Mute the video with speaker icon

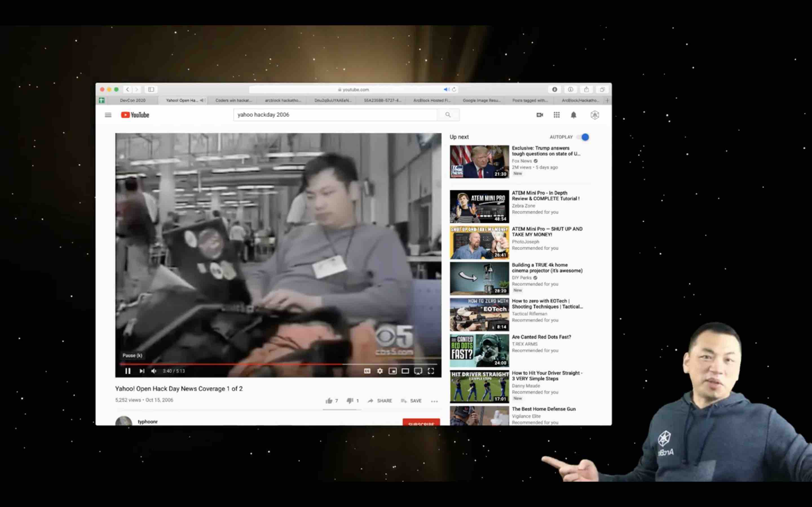tap(154, 371)
